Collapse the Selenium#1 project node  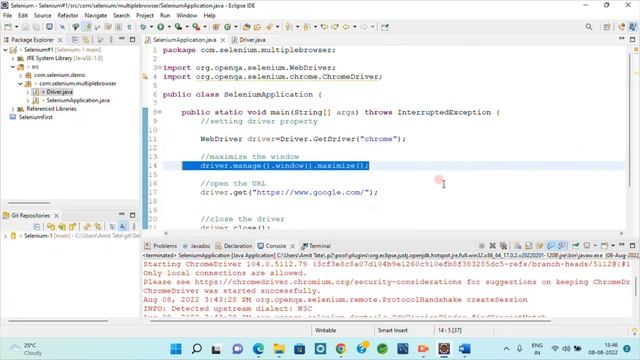pyautogui.click(x=5, y=50)
